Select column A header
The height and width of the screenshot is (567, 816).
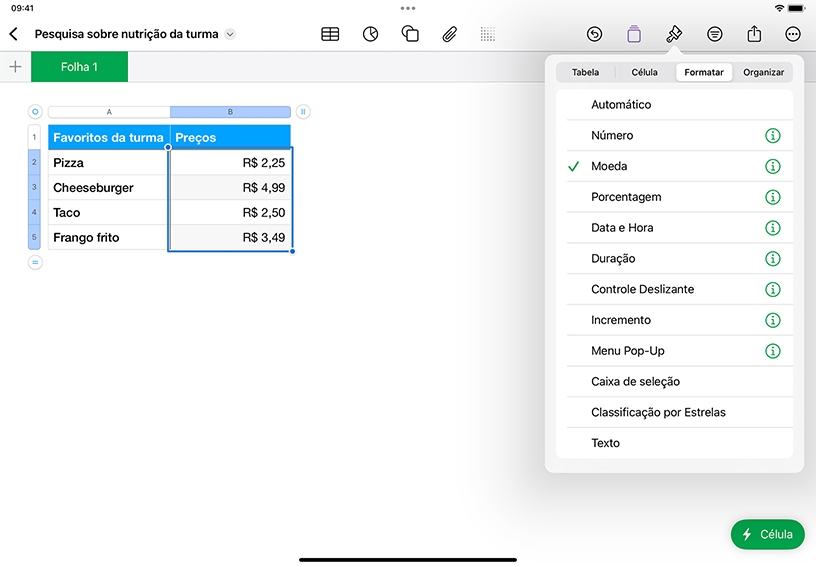pyautogui.click(x=109, y=112)
